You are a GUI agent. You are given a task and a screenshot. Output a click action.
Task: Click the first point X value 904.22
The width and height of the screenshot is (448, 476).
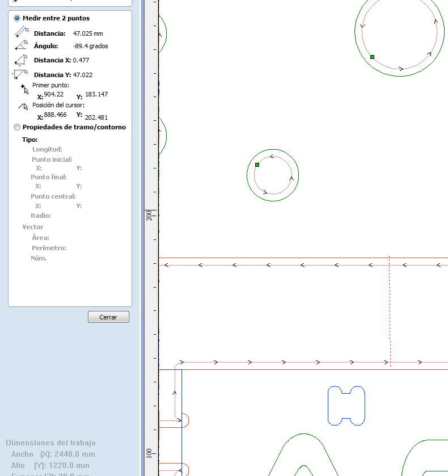(x=54, y=94)
